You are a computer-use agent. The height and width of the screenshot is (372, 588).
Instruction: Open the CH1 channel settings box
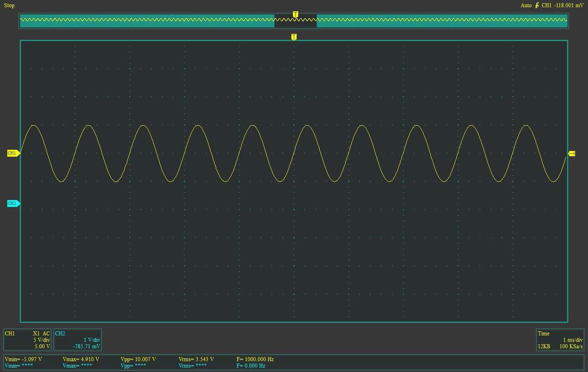(27, 340)
